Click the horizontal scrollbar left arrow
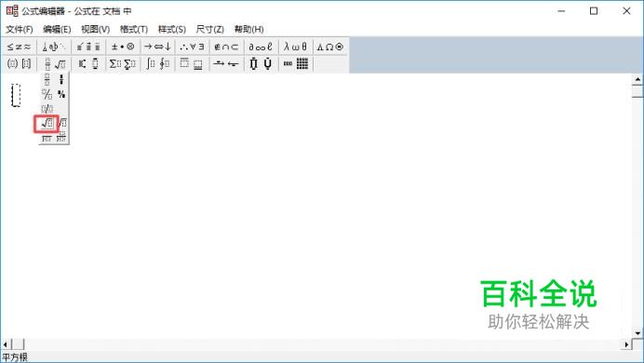This screenshot has width=644, height=363. pyautogui.click(x=6, y=344)
